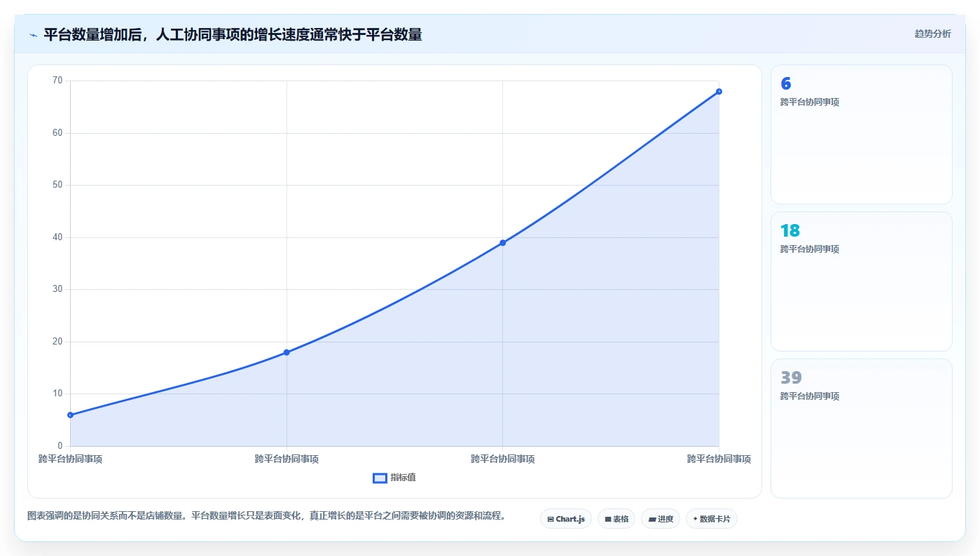Viewport: 980px width, 556px height.
Task: Open the stat card showing 18
Action: pos(862,282)
